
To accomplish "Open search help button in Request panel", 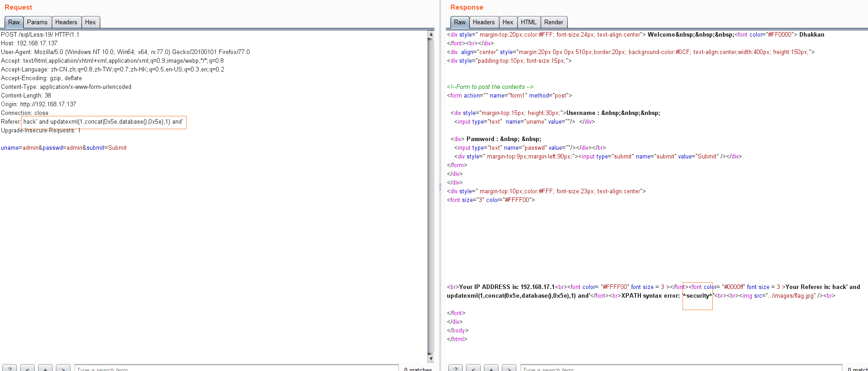I will 9,368.
